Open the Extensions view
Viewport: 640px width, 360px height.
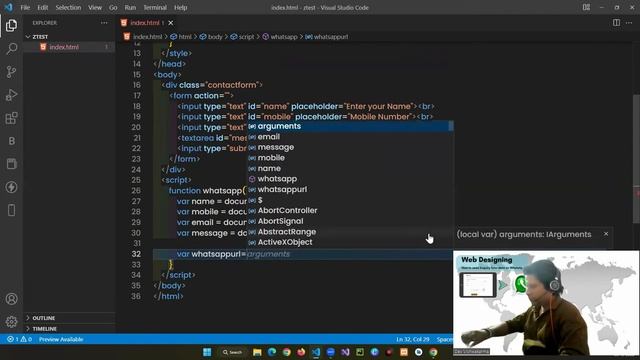click(11, 118)
